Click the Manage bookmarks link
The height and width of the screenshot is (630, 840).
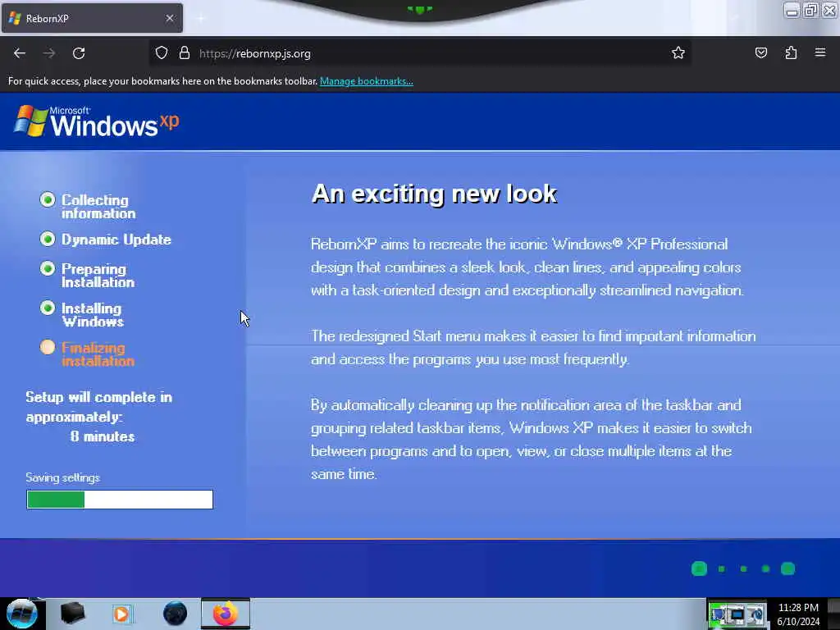click(x=367, y=81)
